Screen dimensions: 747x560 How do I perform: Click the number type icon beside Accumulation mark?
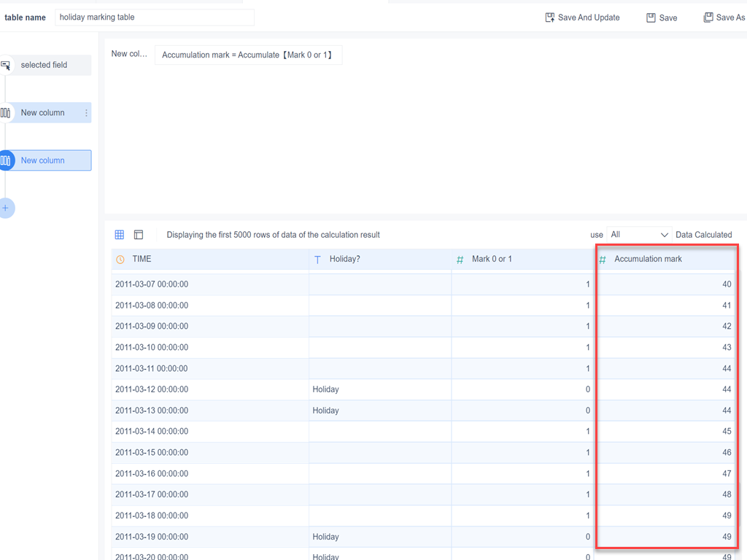pos(602,260)
